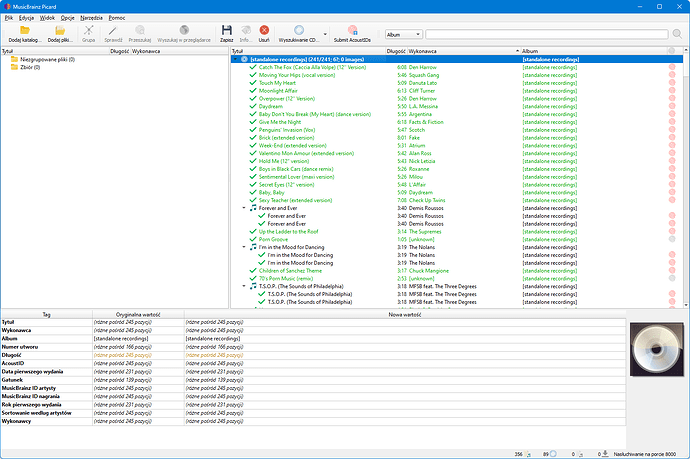Collapse the standalone recordings album node
690x459 pixels.
(x=235, y=59)
